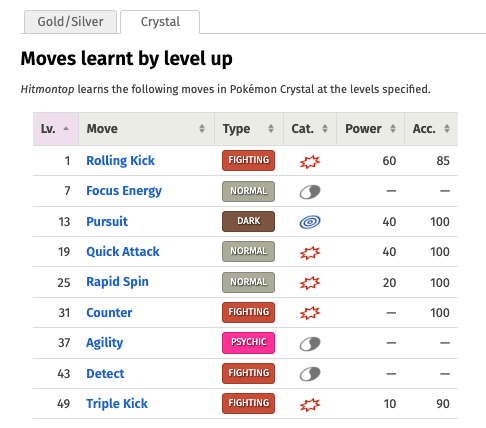Click the FIGHTING type badge for Triple Kick
This screenshot has height=428, width=486.
249,403
